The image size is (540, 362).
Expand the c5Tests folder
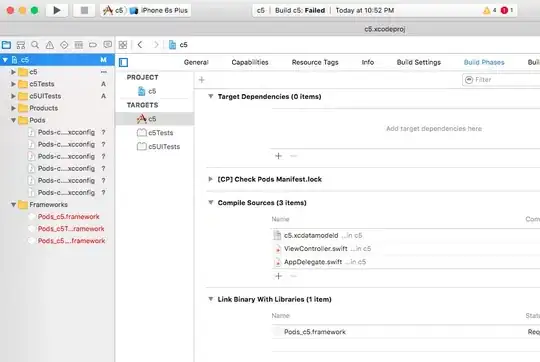tap(13, 84)
